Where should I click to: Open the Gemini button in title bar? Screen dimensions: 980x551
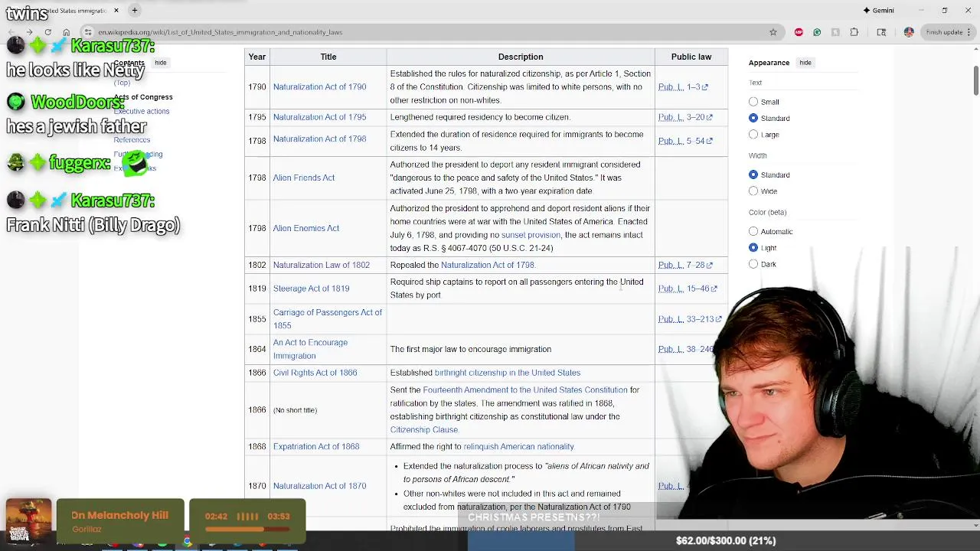[878, 10]
